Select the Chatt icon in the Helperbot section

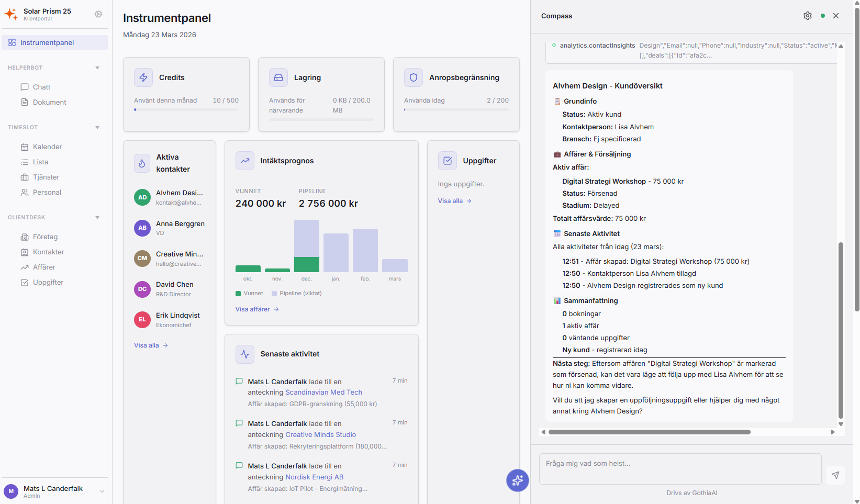pyautogui.click(x=25, y=87)
